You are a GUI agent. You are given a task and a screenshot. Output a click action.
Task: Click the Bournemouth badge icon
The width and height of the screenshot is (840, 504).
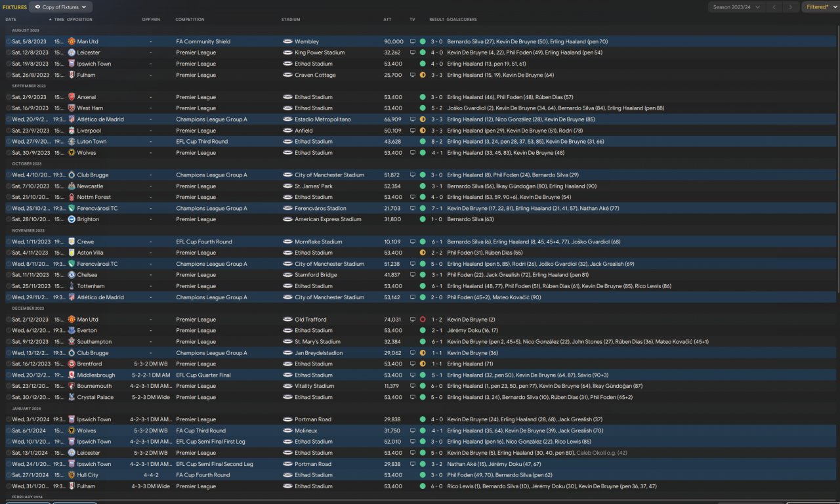point(72,387)
